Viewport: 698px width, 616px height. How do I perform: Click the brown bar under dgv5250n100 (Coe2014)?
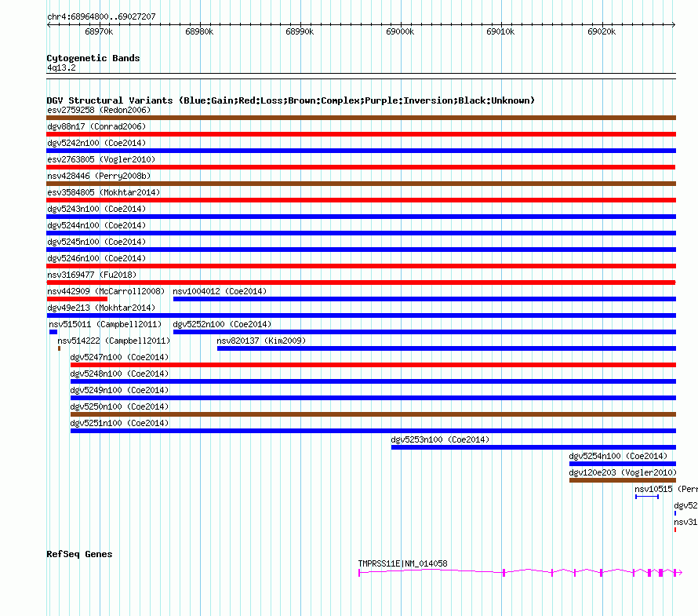(373, 414)
